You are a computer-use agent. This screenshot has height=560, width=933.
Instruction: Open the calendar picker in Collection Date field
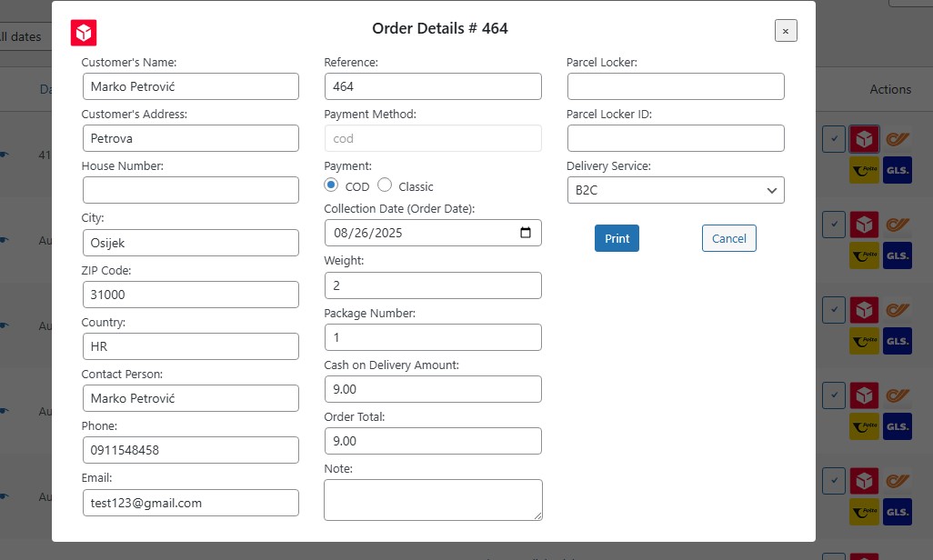pyautogui.click(x=526, y=233)
